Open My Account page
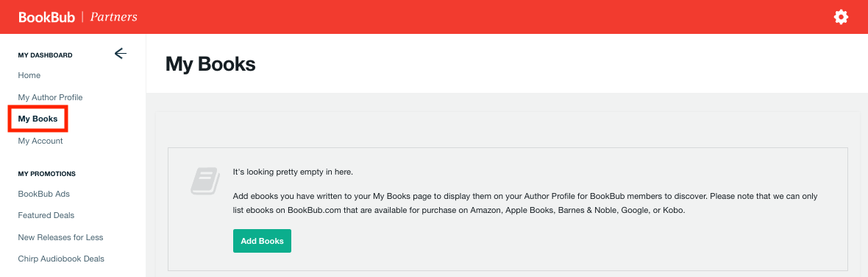The height and width of the screenshot is (277, 868). point(40,141)
